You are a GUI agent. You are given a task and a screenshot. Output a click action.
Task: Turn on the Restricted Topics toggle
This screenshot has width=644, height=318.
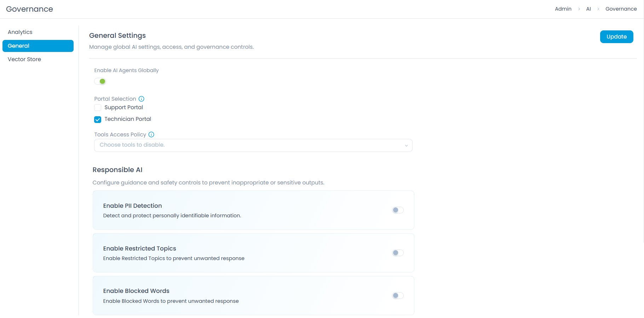coord(398,253)
